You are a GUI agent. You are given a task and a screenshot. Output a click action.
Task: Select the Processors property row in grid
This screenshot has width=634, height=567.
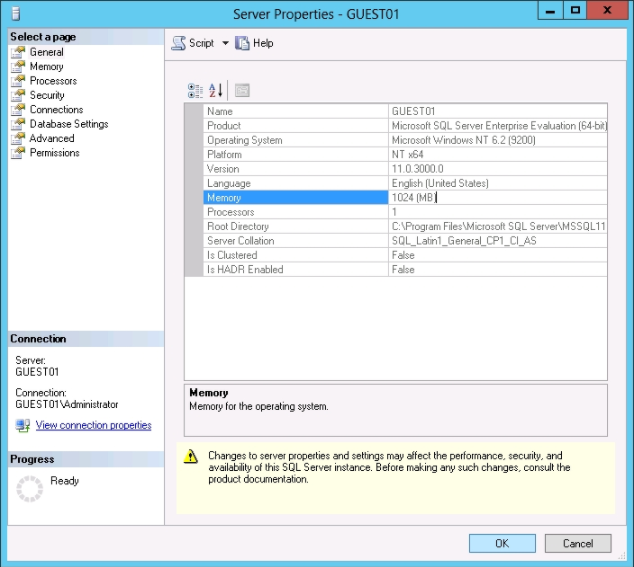[x=405, y=212]
